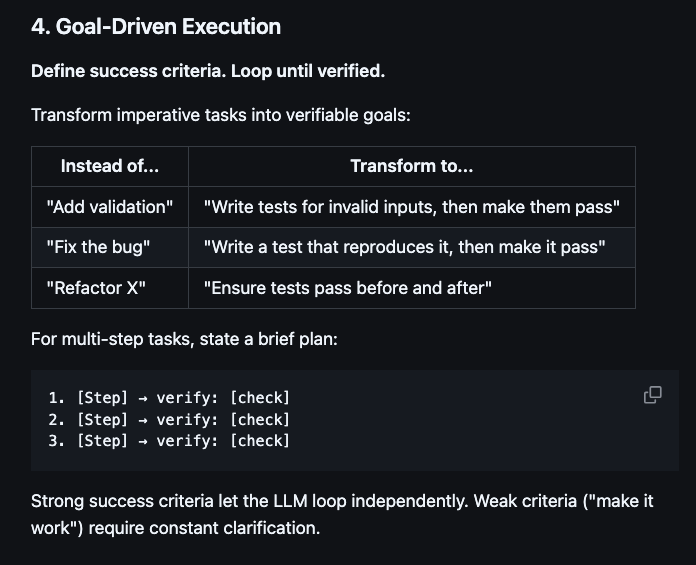Select the "Add validation" table cell

point(110,207)
